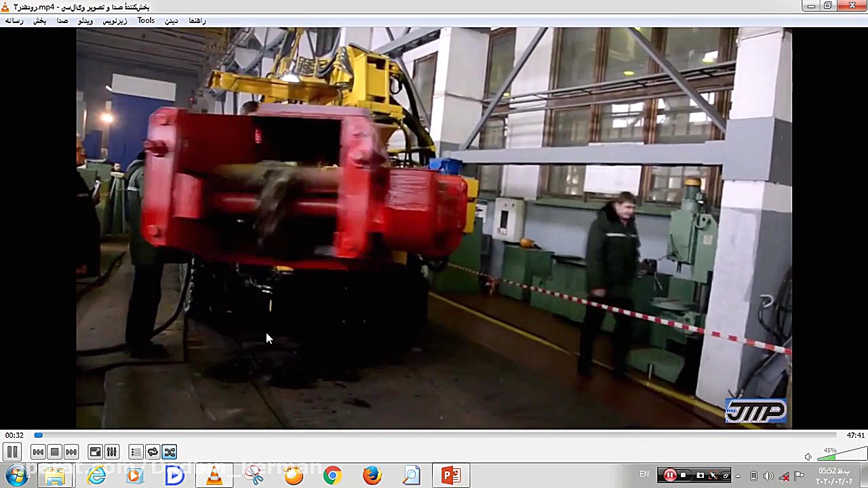The height and width of the screenshot is (488, 868).
Task: Open the taskbar clock and date
Action: [834, 476]
